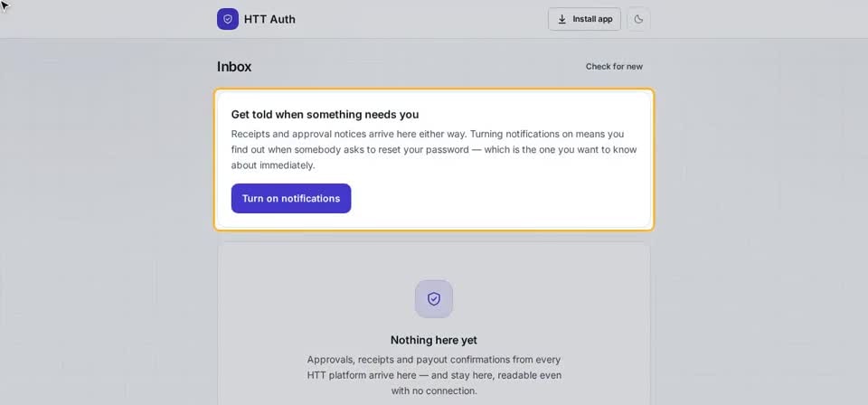
Task: Click the 'Nothing here yet' heading
Action: [434, 340]
